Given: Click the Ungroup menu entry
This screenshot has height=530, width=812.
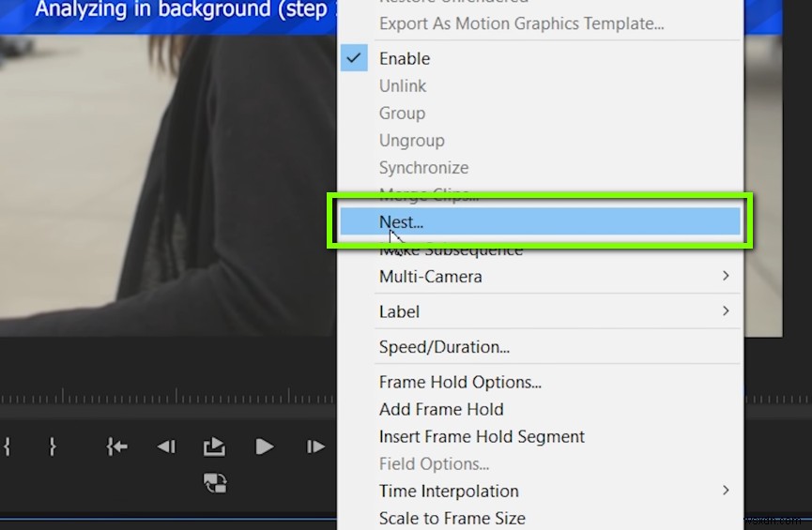Looking at the screenshot, I should 540,141.
